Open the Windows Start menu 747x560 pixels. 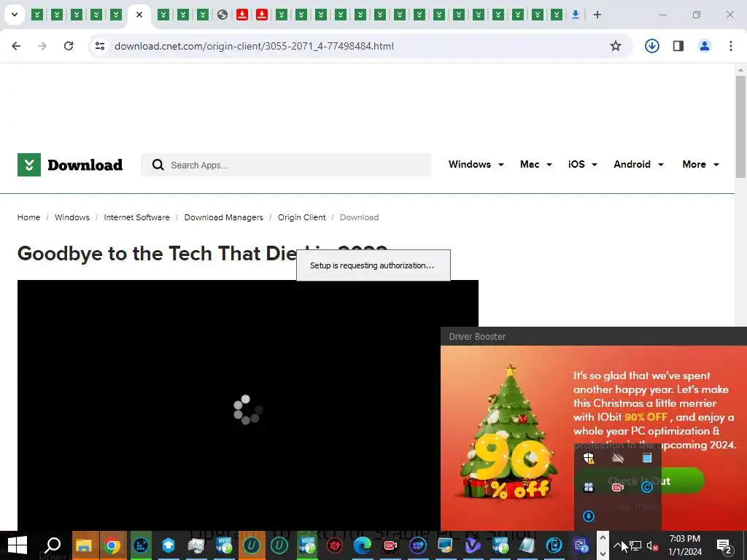pos(18,545)
